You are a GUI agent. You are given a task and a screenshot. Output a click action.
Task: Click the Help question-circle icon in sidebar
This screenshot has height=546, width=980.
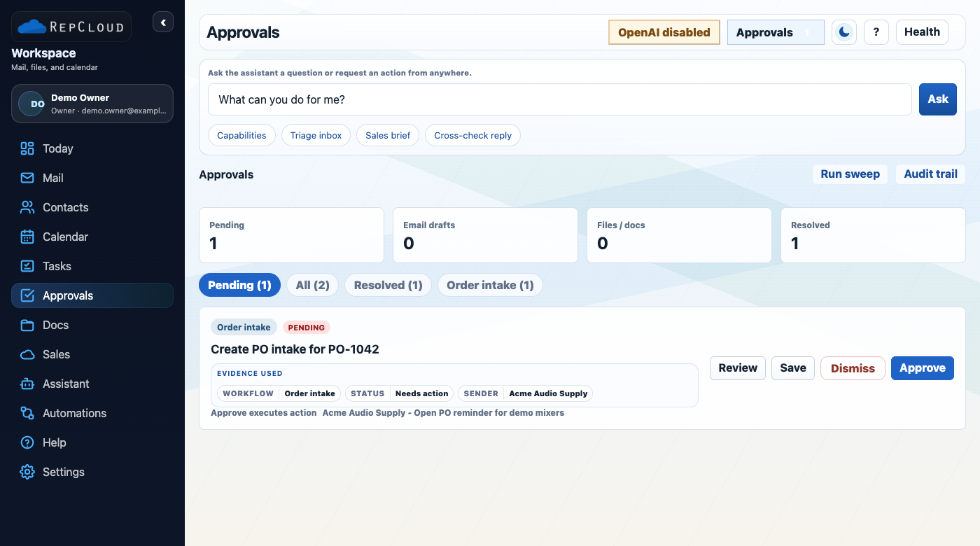click(x=27, y=442)
